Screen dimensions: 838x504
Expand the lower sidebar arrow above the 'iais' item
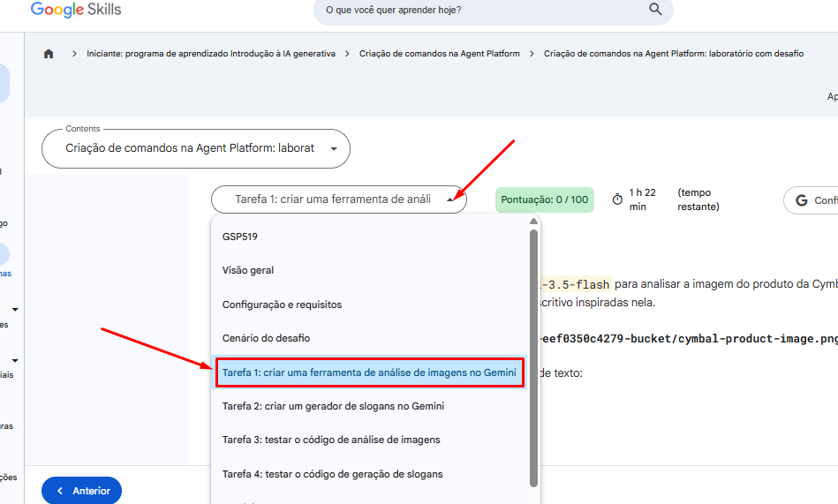click(x=15, y=361)
